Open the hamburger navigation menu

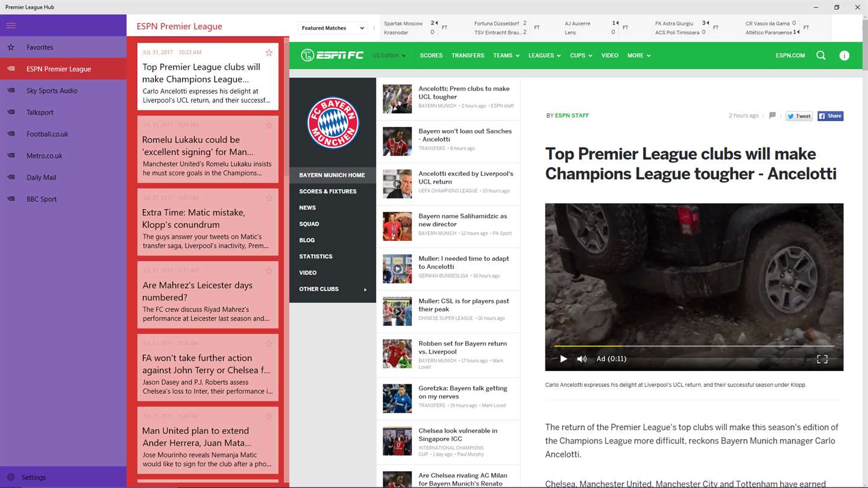(11, 25)
